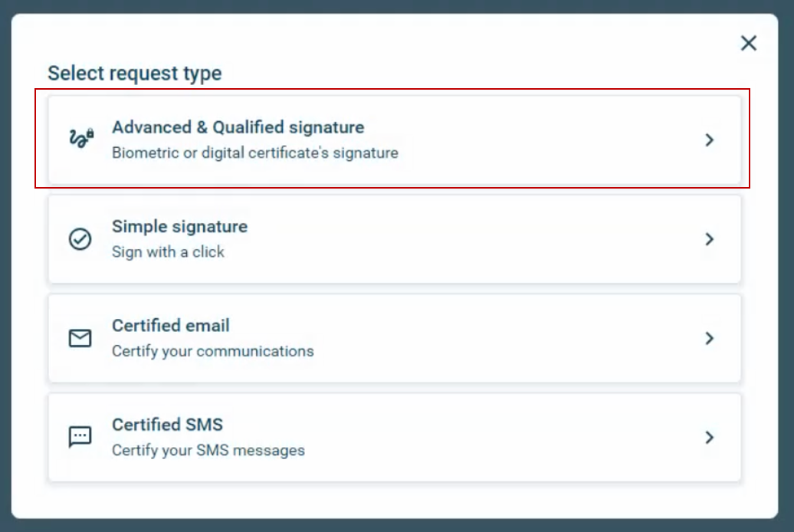Select the Advanced & Qualified signature title
Viewport: 794px width, 532px height.
(238, 127)
